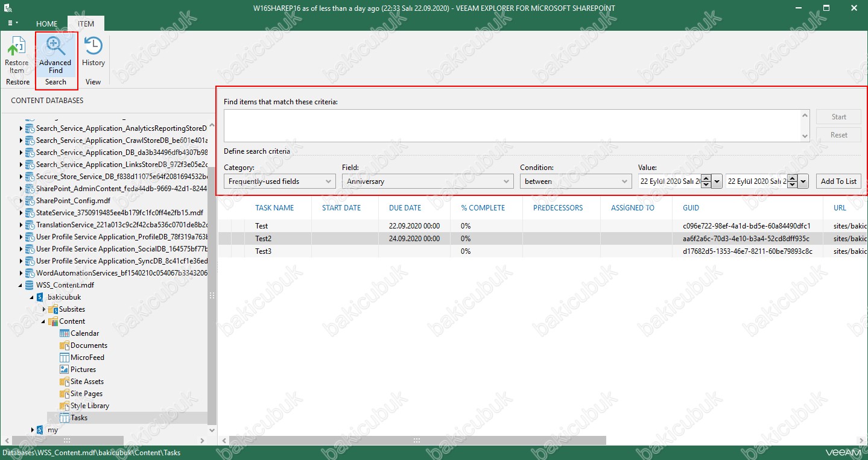Sort by the PREDECESSORS column header
The image size is (868, 460).
pos(558,208)
